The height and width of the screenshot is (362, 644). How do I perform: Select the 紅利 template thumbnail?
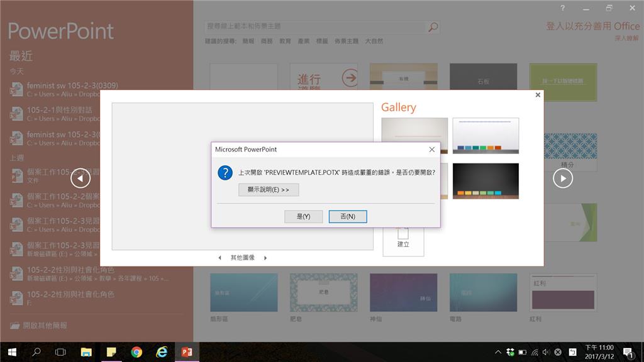pos(563,293)
